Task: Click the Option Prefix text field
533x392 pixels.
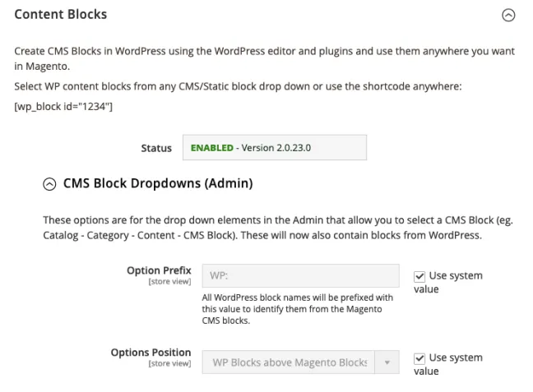Action: pos(300,275)
